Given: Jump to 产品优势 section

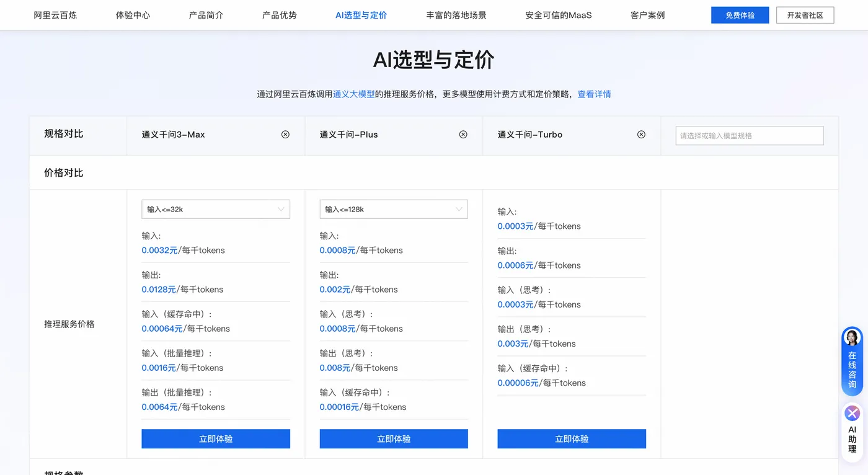Looking at the screenshot, I should 280,15.
